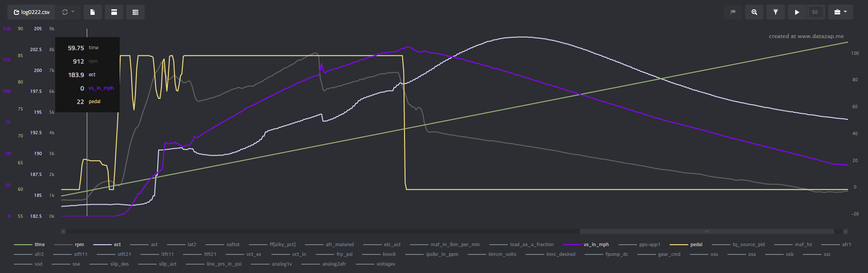Click the chart scrollbar left arrow

[x=64, y=231]
